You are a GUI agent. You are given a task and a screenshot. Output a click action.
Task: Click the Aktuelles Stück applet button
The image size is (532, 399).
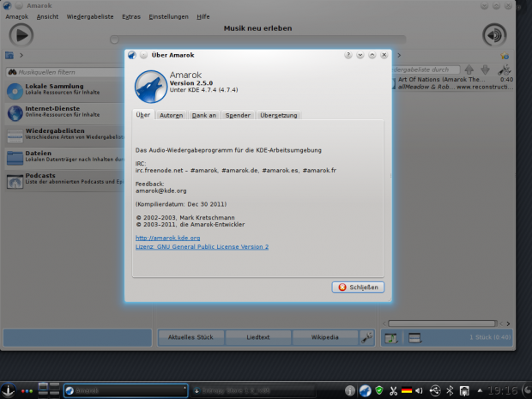tap(190, 337)
